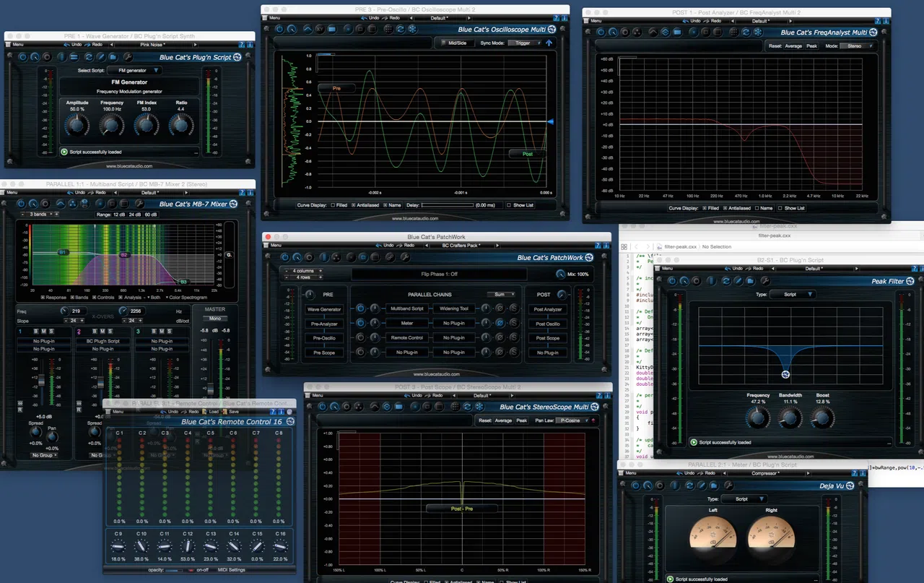924x583 pixels.
Task: Open wrench settings in MB-7 Mixer toolbar
Action: 139,204
